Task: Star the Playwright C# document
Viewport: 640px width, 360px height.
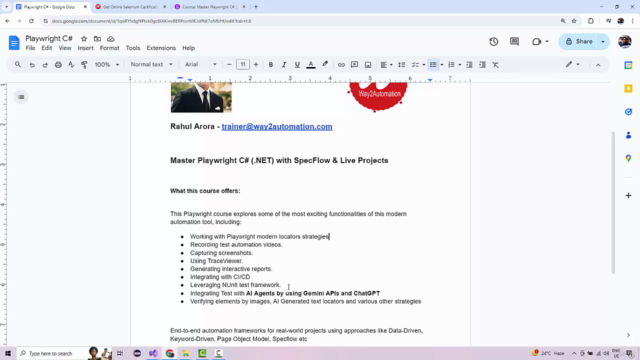Action: point(84,39)
